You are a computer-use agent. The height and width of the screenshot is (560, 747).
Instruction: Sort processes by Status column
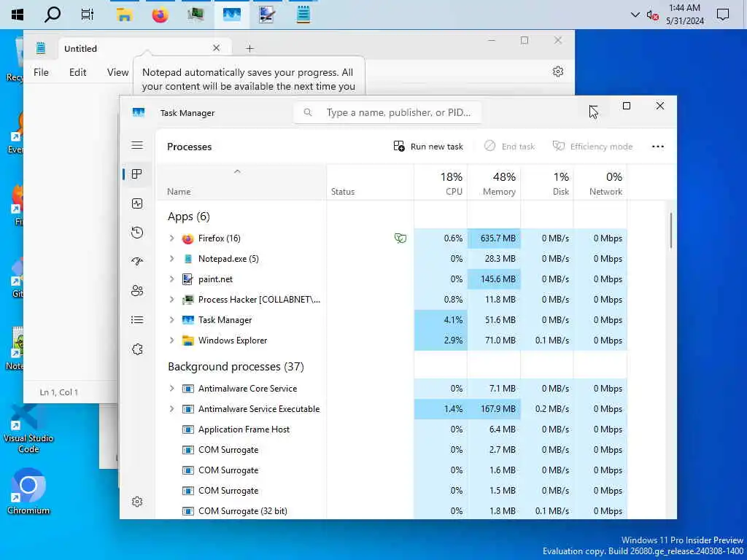(x=370, y=182)
